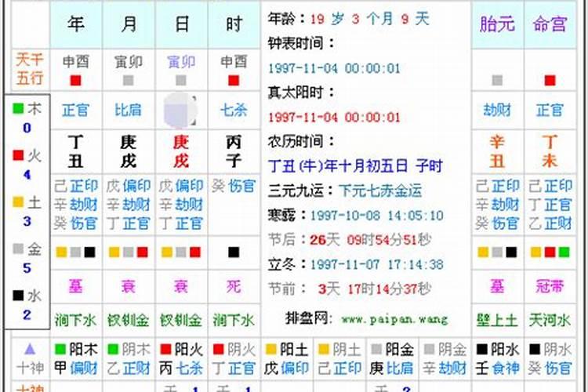Click 乙 正财 in the bottom row

pos(129,368)
